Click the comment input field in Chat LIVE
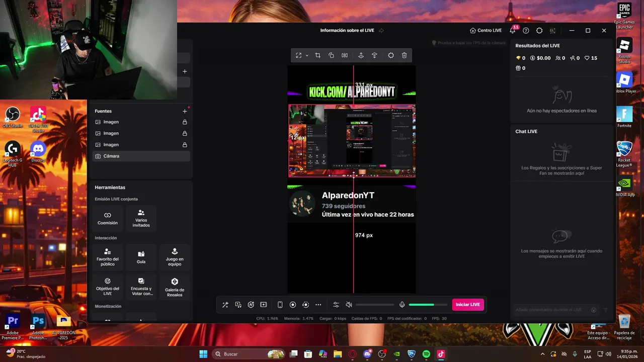644x362 pixels. (x=551, y=310)
